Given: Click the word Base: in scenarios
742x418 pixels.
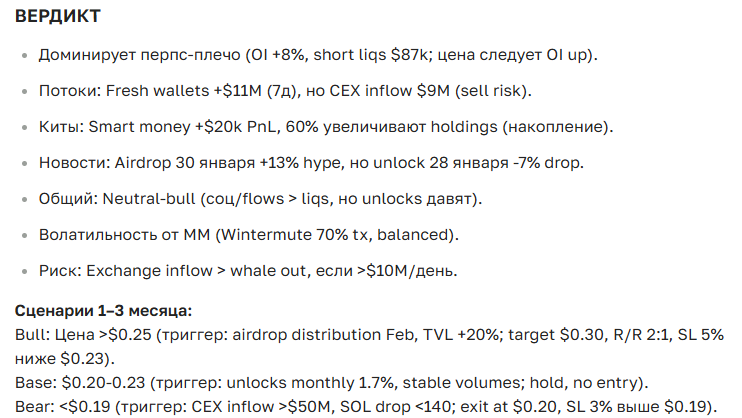Looking at the screenshot, I should pyautogui.click(x=33, y=383).
